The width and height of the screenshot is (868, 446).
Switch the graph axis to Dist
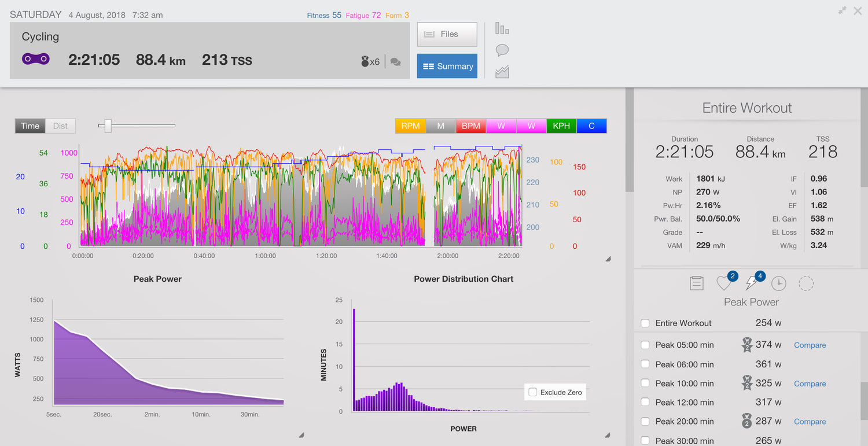[x=60, y=126]
